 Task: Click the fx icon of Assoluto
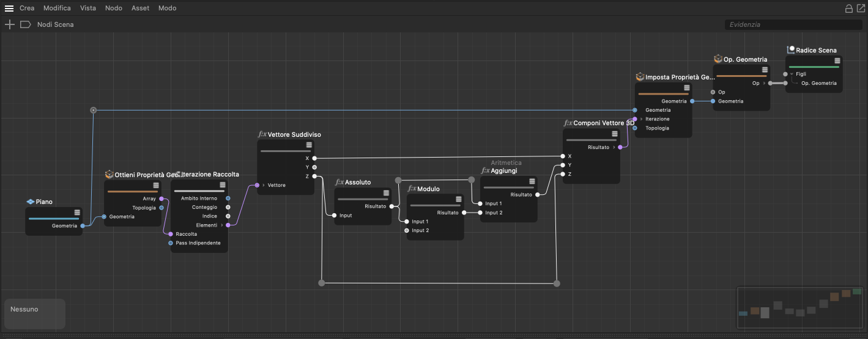[x=339, y=182]
